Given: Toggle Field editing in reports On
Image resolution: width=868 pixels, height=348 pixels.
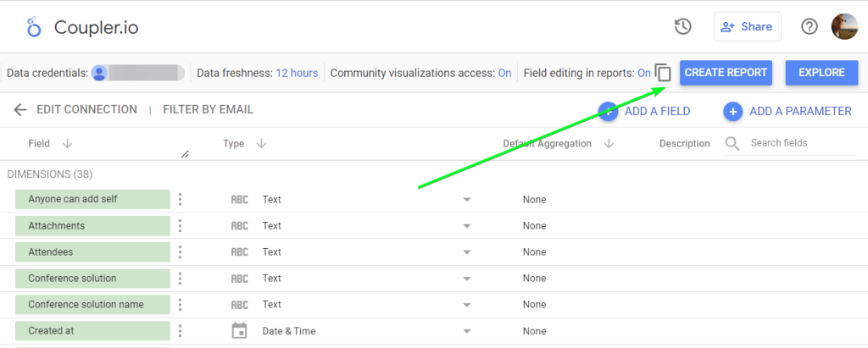Looking at the screenshot, I should [x=644, y=73].
